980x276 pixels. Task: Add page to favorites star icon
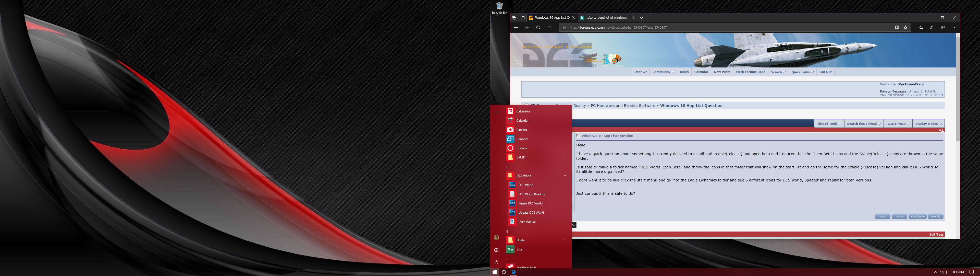(905, 27)
